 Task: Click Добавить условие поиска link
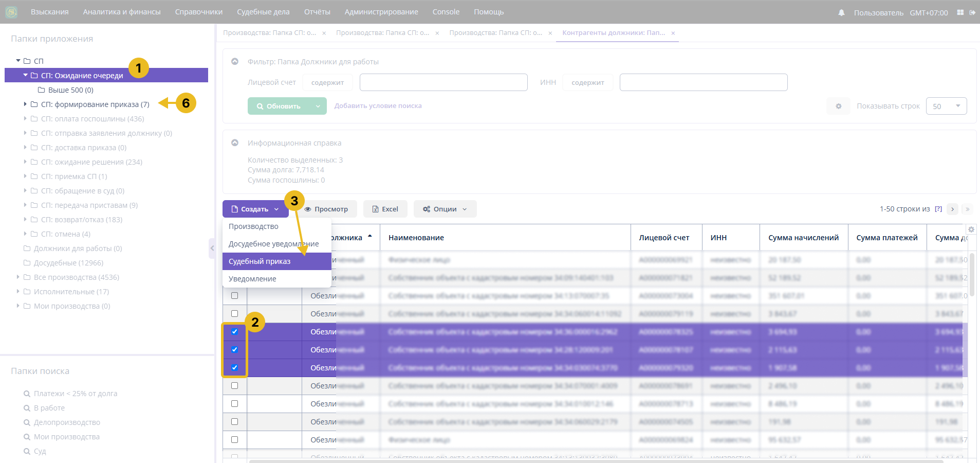(x=378, y=105)
